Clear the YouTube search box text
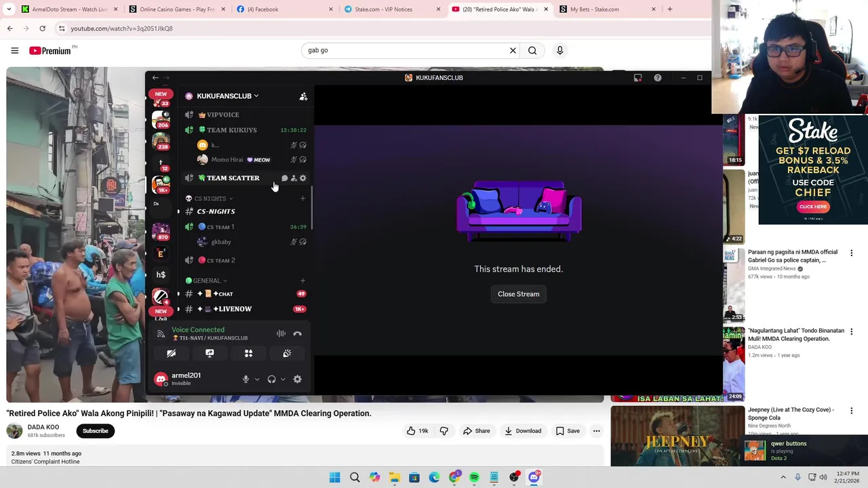This screenshot has height=488, width=868. point(513,50)
